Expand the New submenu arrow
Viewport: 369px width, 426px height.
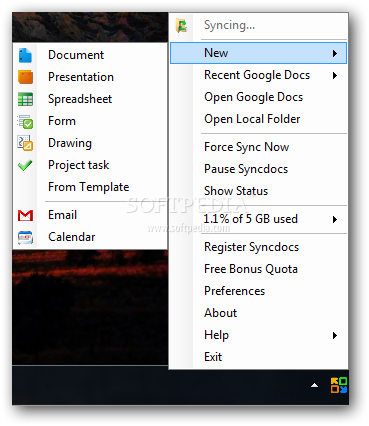pyautogui.click(x=335, y=53)
